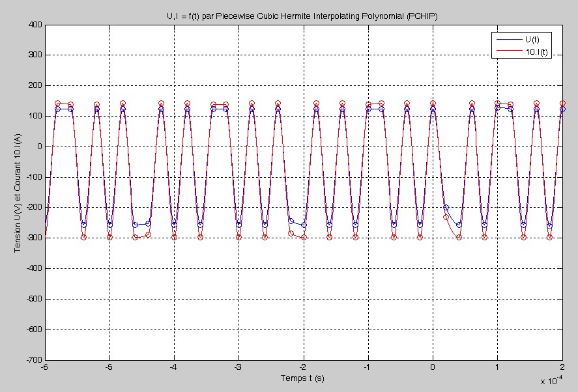Click the y-axis label 'Tension U(V) et Courant 10.I(A)'
Image resolution: width=578 pixels, height=392 pixels.
click(18, 193)
